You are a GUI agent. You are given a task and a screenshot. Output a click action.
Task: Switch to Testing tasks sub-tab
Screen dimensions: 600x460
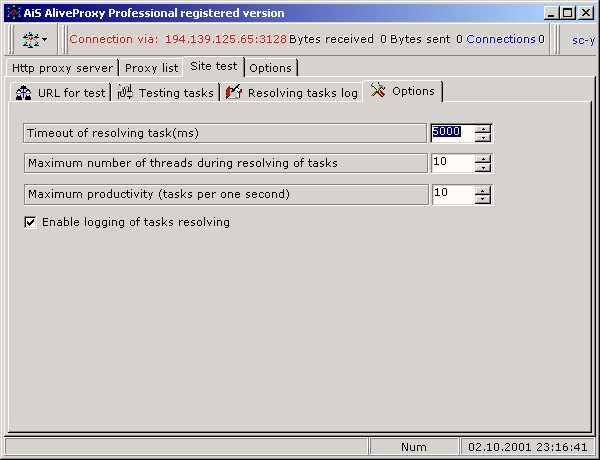pyautogui.click(x=166, y=93)
